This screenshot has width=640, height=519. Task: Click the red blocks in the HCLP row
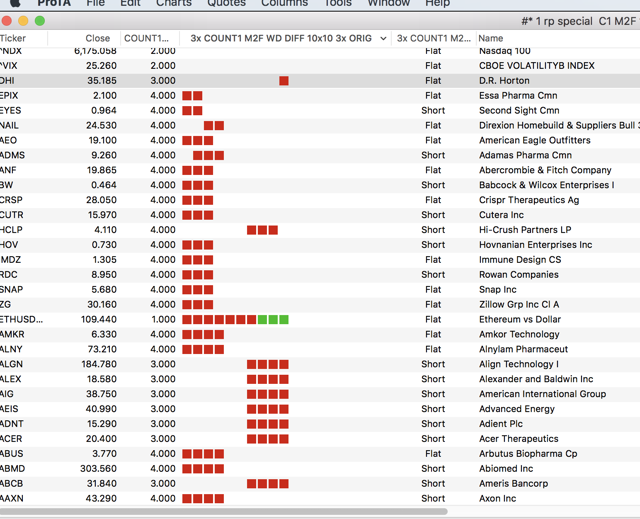pyautogui.click(x=262, y=230)
